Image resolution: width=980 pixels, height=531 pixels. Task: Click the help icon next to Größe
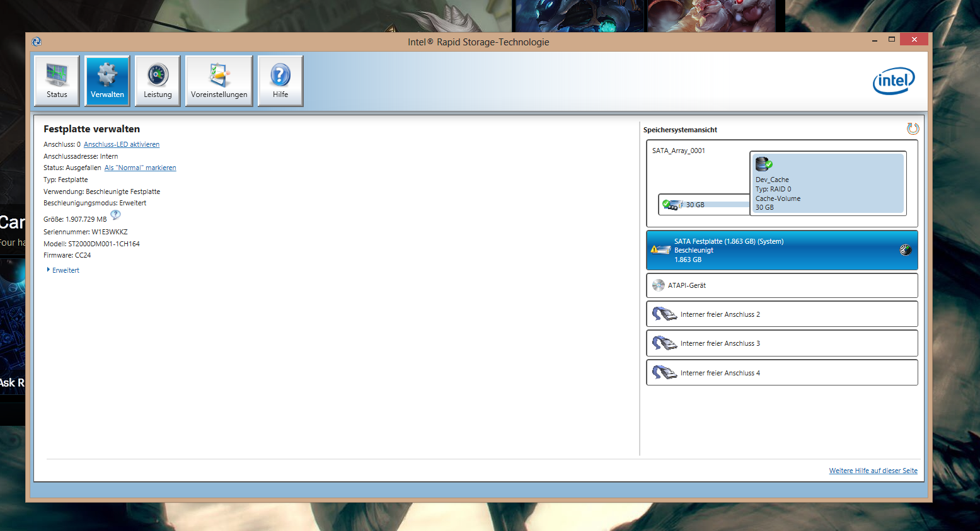115,215
